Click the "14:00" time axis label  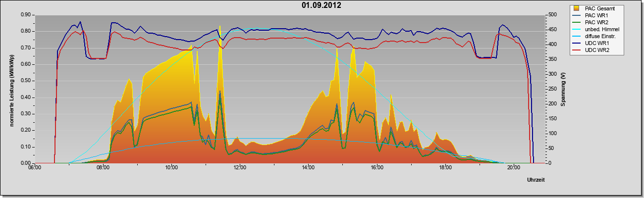[308, 168]
